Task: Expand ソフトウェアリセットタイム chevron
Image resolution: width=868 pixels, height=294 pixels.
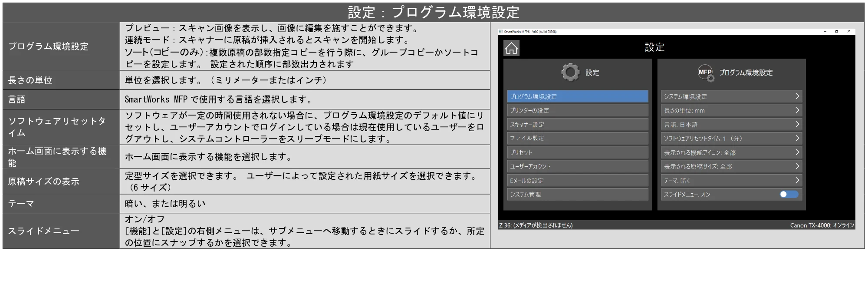Action: [x=797, y=138]
